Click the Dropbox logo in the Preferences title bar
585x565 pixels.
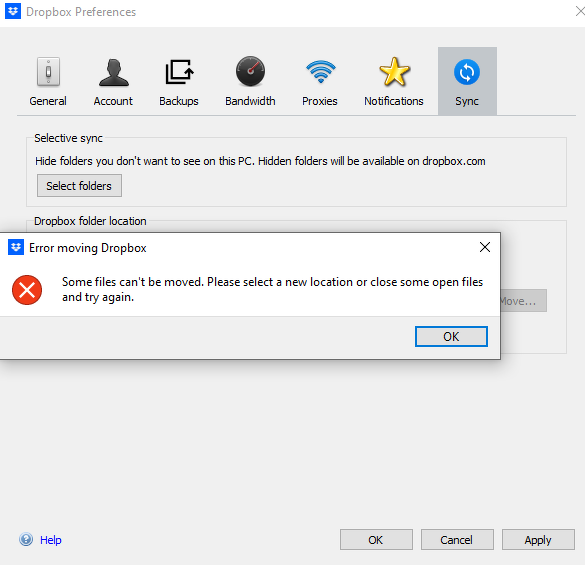[13, 11]
